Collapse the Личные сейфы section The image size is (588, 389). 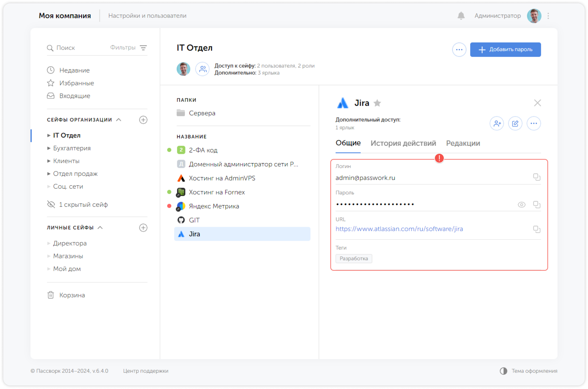point(100,228)
